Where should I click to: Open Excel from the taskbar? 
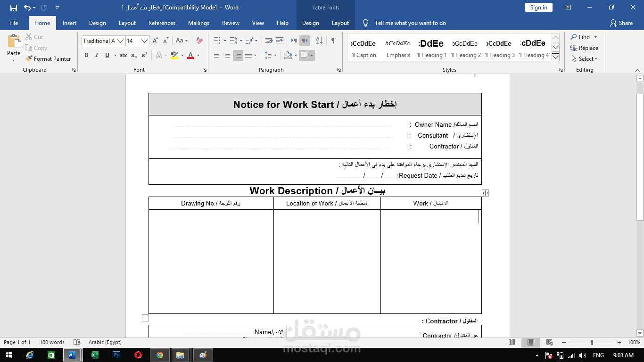click(94, 355)
